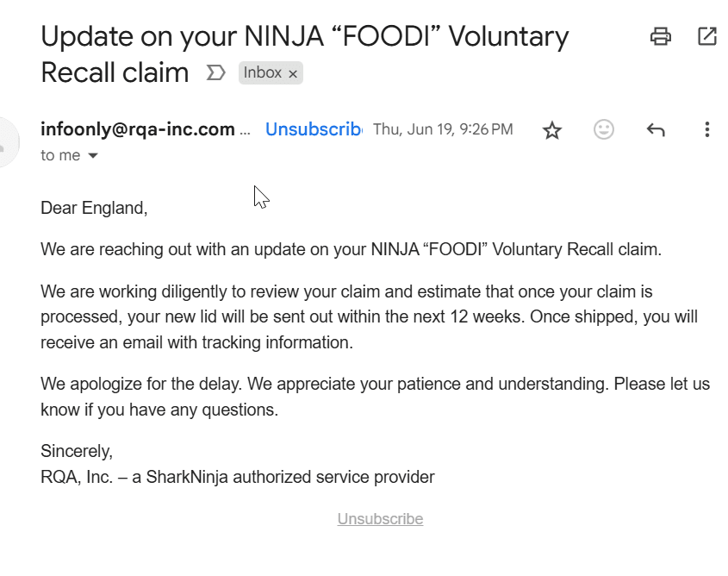Click the sender address infoonly@rqa-inc.com
728x576 pixels.
pyautogui.click(x=138, y=129)
